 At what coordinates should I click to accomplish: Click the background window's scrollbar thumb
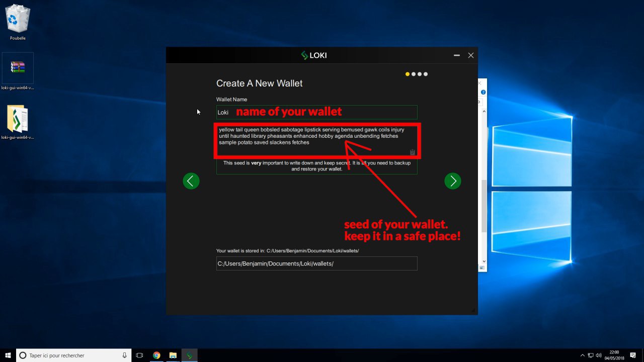click(484, 206)
